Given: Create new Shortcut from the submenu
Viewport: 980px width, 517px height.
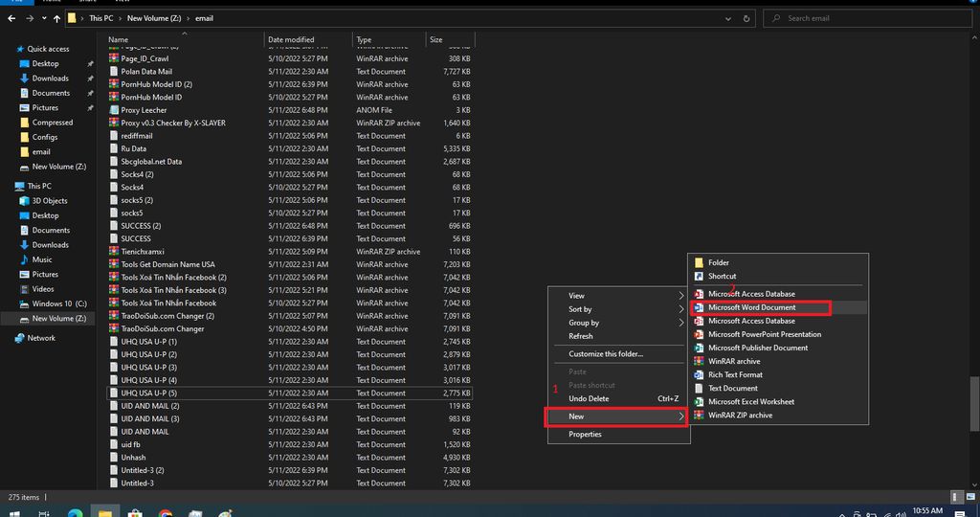Looking at the screenshot, I should [778, 277].
